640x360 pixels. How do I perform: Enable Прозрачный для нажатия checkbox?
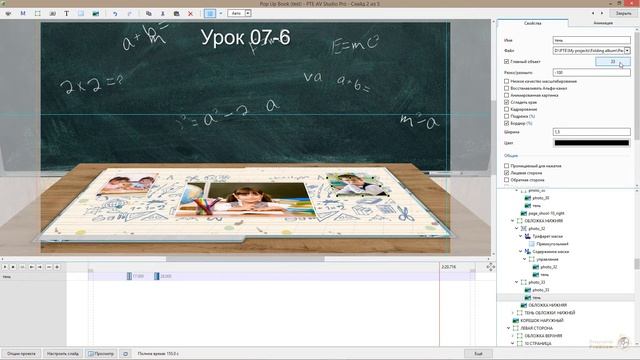click(x=507, y=166)
